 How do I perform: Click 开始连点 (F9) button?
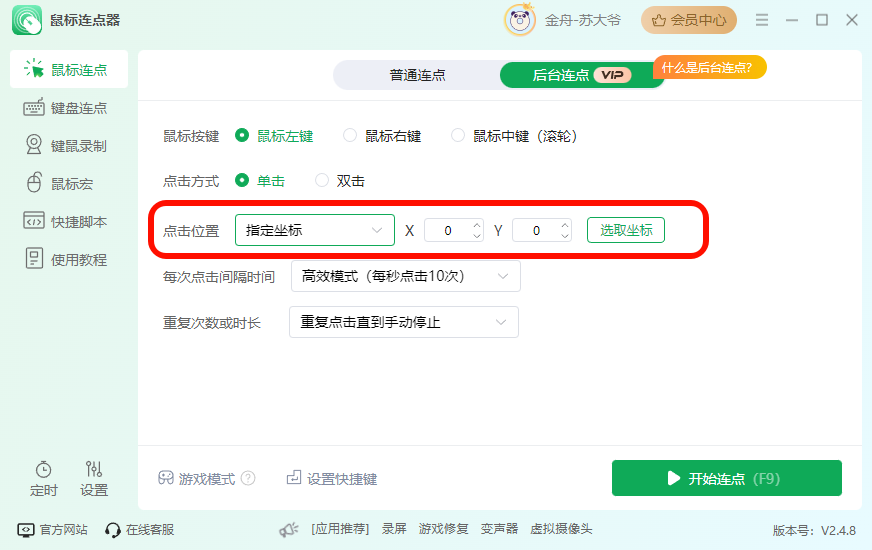click(x=727, y=478)
